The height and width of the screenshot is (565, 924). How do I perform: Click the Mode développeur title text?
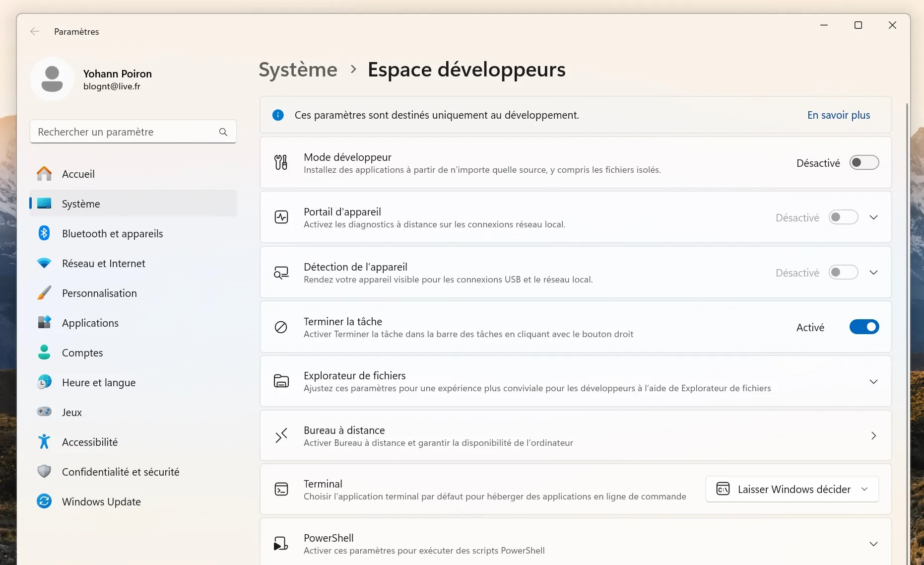tap(347, 157)
